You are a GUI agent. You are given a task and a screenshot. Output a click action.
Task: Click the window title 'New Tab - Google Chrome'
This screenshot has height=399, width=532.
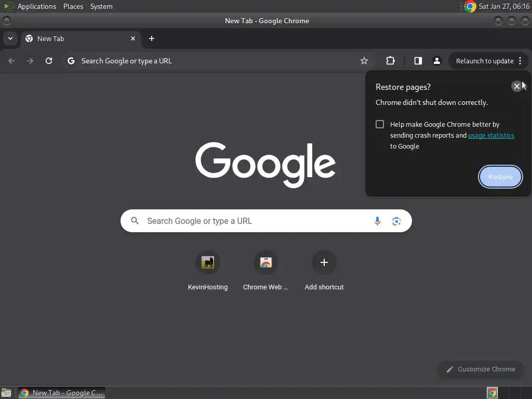click(x=267, y=21)
